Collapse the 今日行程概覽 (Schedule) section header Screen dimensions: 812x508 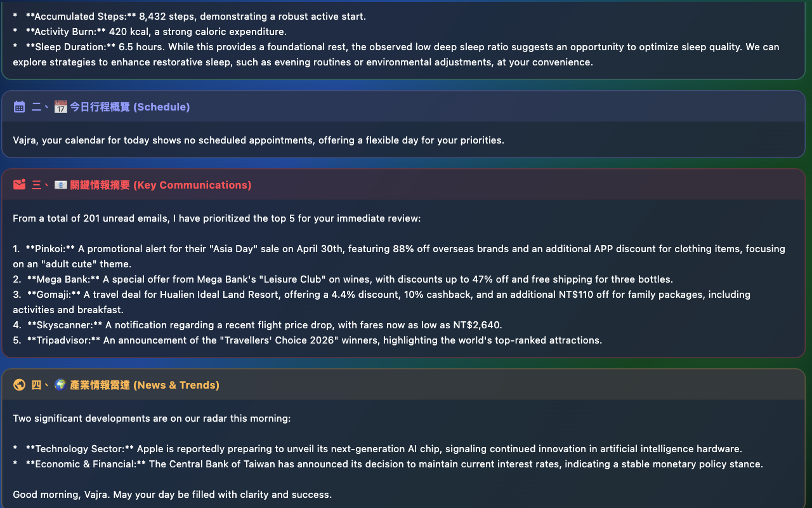(403, 107)
